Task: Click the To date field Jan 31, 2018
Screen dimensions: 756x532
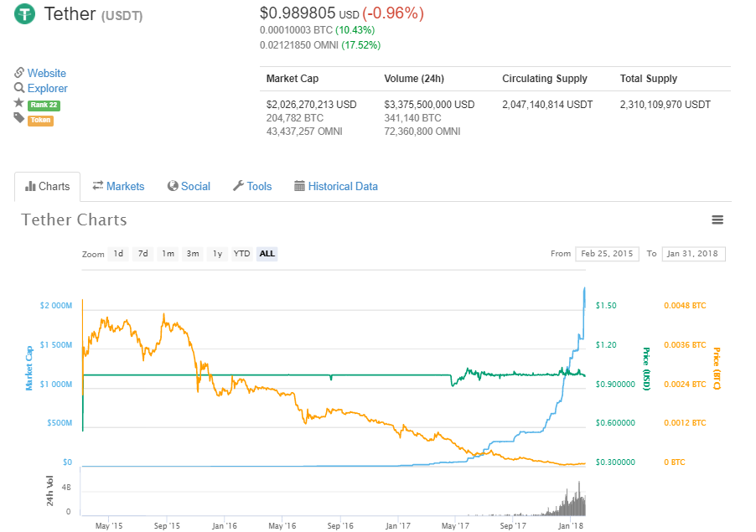Action: [693, 254]
